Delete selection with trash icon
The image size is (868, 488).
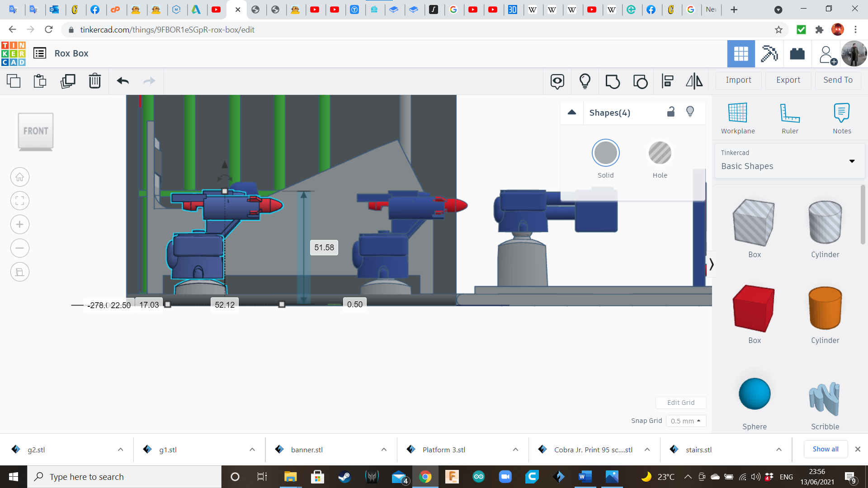tap(95, 81)
